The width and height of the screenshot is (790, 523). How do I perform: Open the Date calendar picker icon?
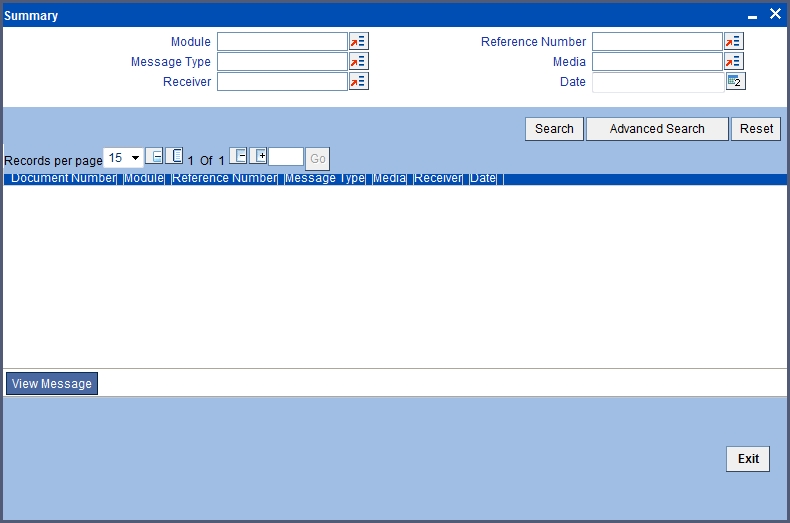point(736,82)
